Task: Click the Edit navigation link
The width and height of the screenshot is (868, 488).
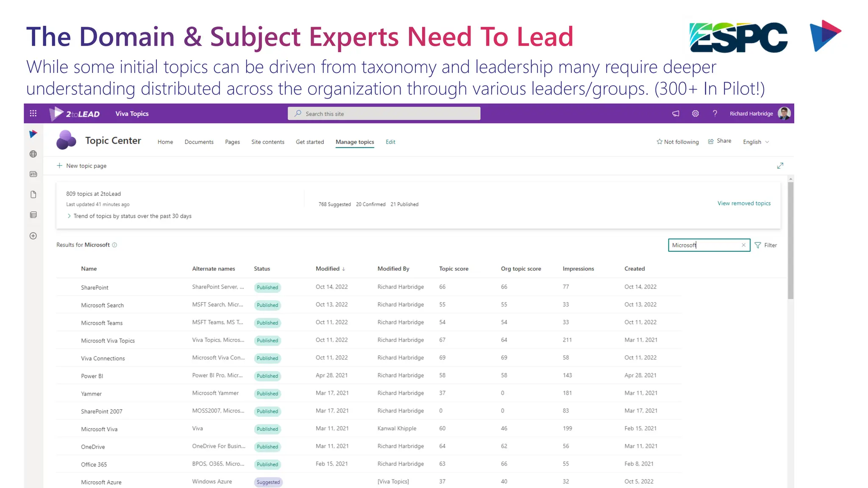Action: coord(390,142)
